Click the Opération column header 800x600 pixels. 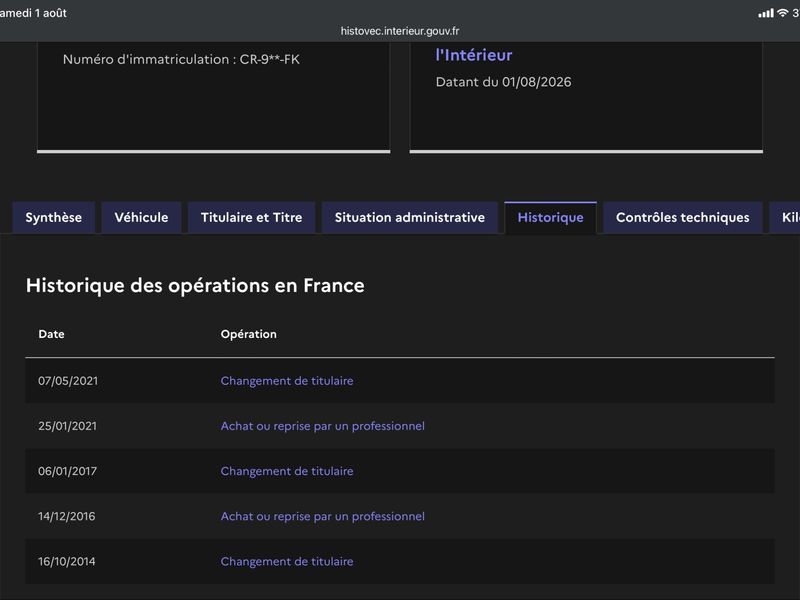click(x=248, y=334)
